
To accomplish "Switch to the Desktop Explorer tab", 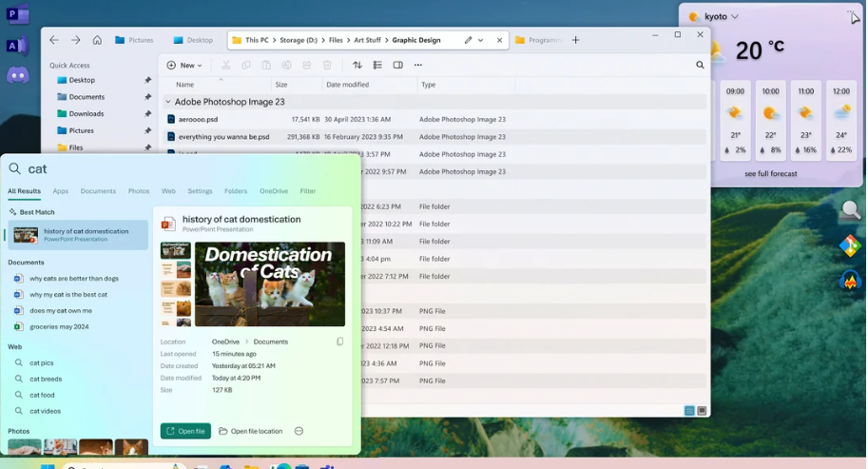I will click(193, 40).
